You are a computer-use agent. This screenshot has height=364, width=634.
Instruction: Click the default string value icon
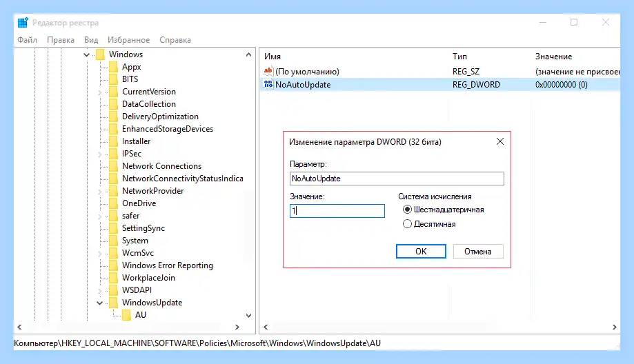268,71
